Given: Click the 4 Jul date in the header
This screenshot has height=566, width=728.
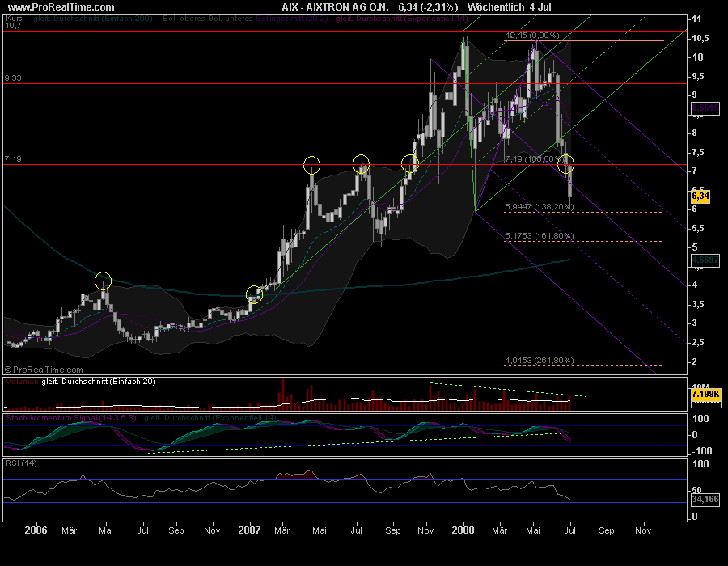Looking at the screenshot, I should click(540, 7).
